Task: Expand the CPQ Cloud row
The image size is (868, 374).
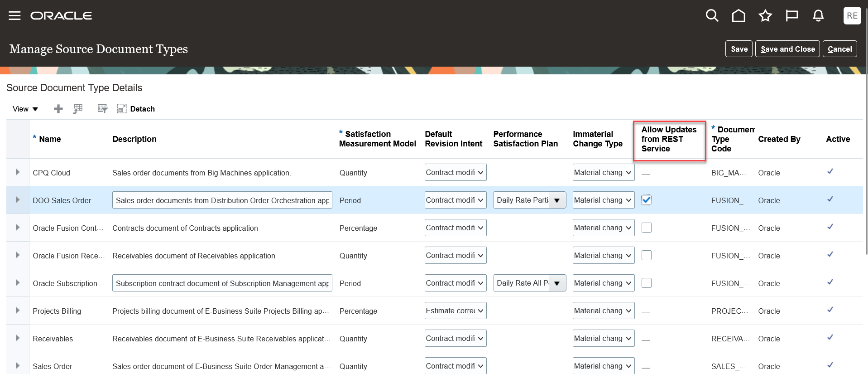Action: coord(18,172)
